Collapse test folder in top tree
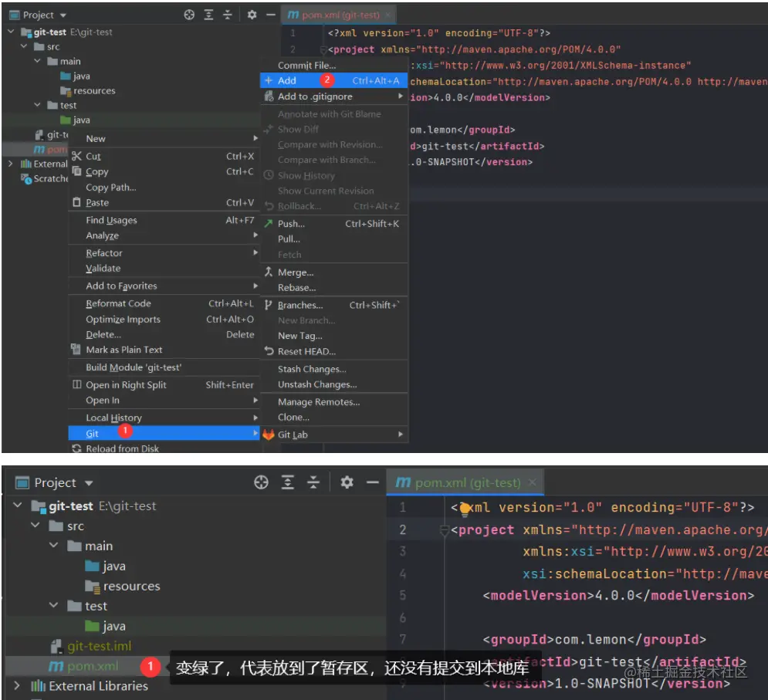The height and width of the screenshot is (700, 768). click(x=37, y=105)
